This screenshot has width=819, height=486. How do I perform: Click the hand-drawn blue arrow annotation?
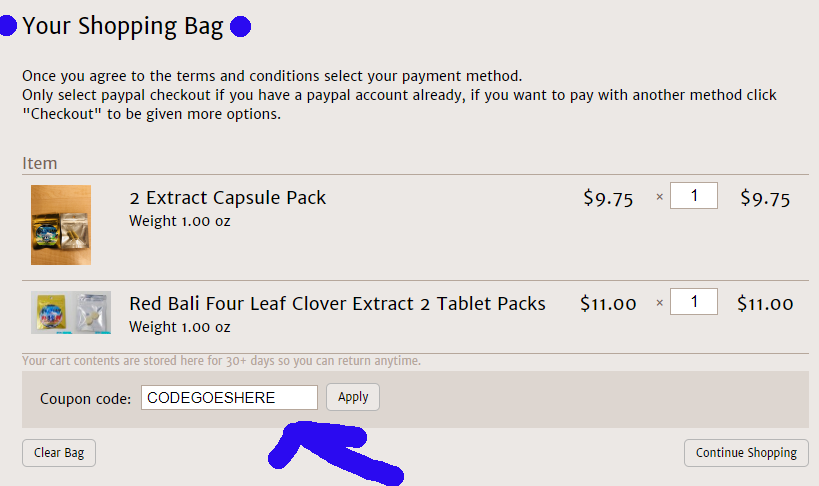330,452
